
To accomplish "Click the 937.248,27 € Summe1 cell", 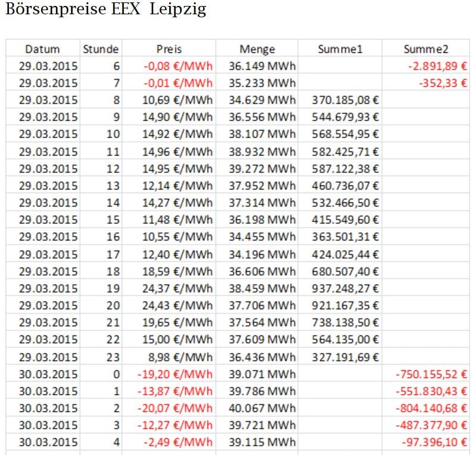I will [x=346, y=288].
